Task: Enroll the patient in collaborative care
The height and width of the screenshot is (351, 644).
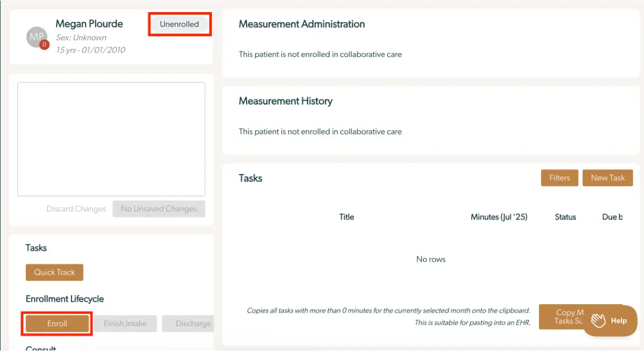Action: click(56, 323)
